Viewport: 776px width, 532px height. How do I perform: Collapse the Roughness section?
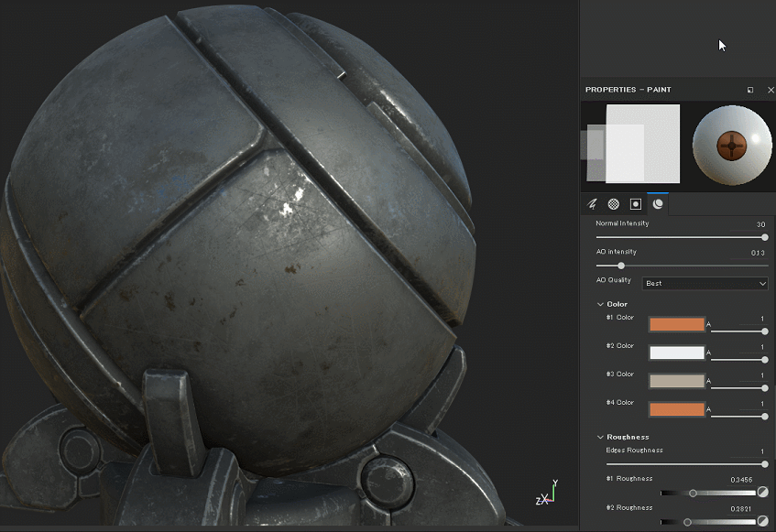(600, 437)
